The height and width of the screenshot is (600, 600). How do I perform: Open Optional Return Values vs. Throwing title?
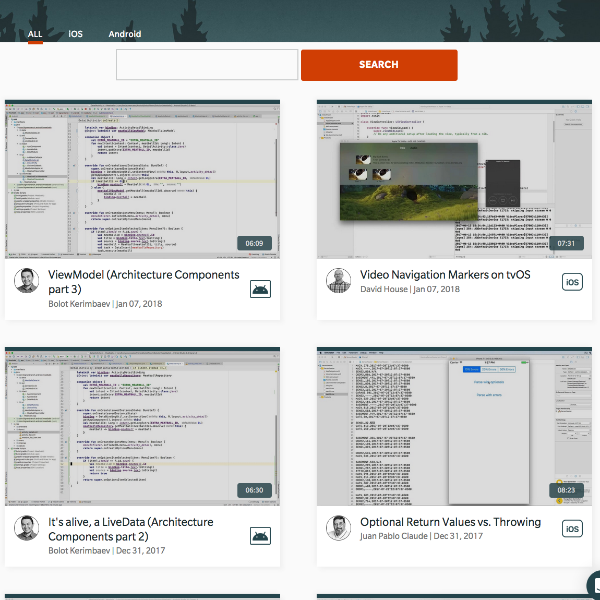click(450, 522)
